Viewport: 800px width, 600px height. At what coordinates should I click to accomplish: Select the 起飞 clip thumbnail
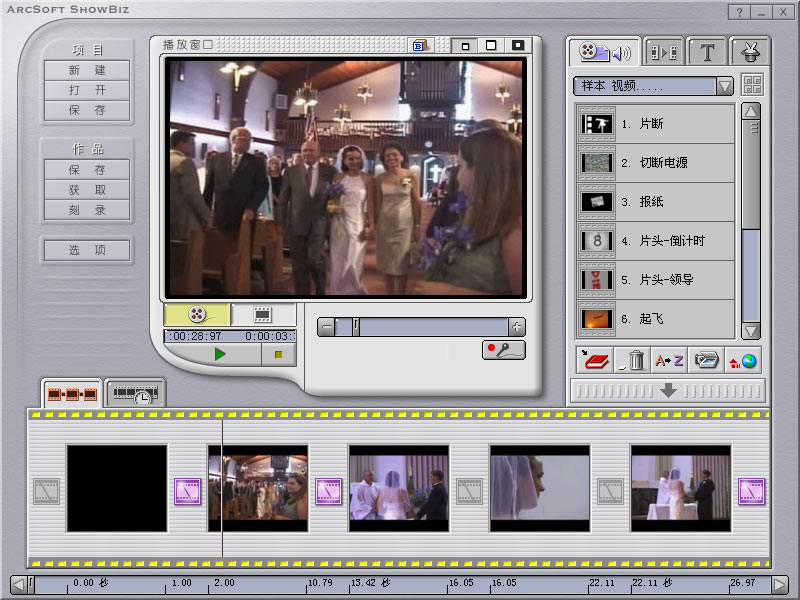tap(596, 319)
